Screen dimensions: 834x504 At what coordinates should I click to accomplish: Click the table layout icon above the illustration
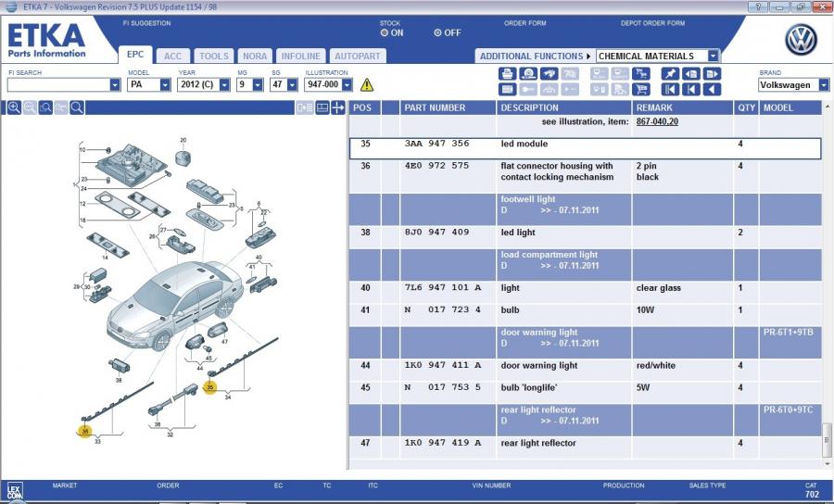click(x=322, y=108)
